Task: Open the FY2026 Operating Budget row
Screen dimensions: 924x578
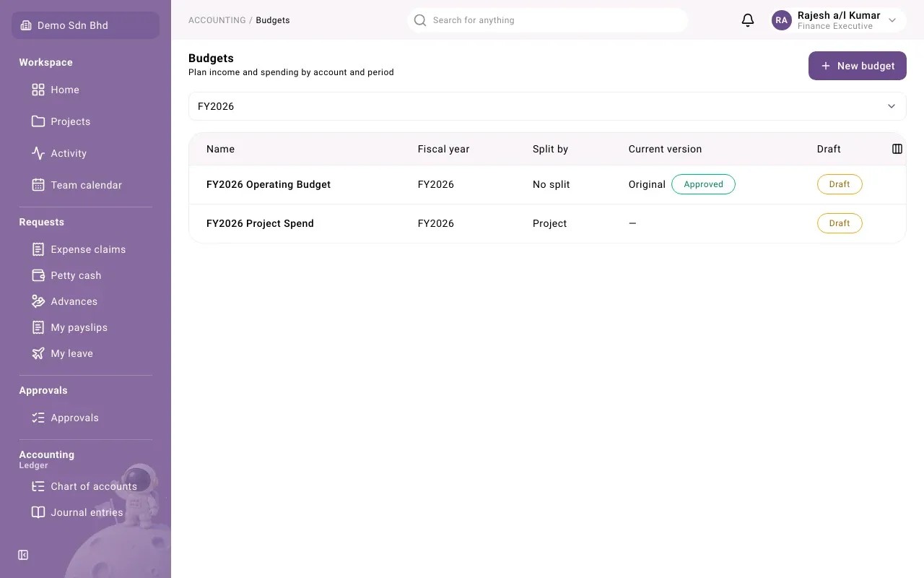Action: pyautogui.click(x=547, y=184)
